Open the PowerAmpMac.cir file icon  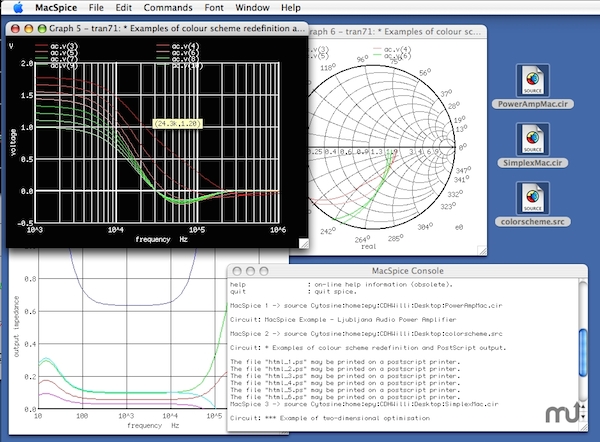(531, 80)
